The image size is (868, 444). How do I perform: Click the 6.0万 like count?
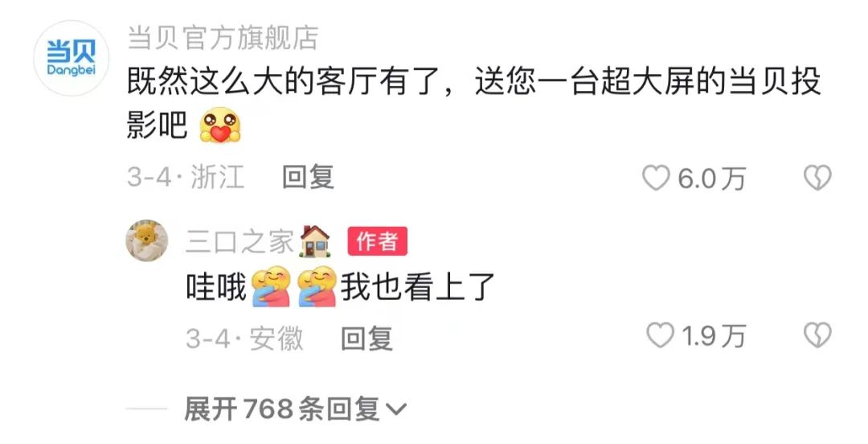711,179
